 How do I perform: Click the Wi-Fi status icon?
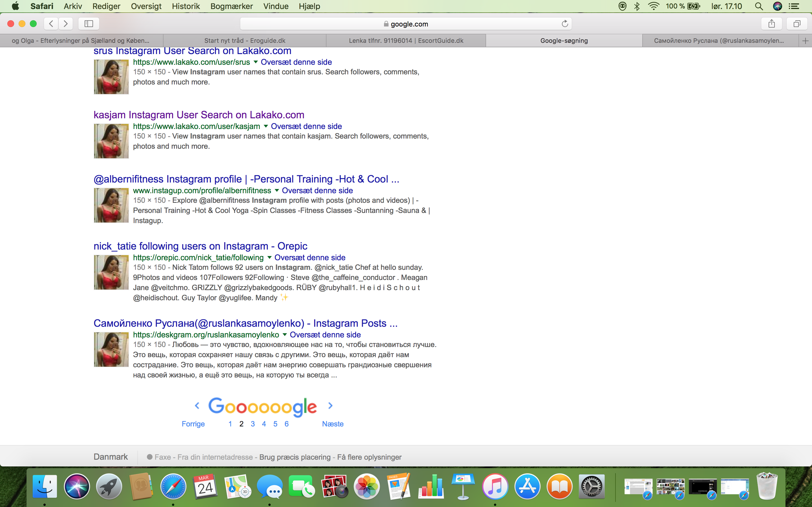[x=653, y=6]
